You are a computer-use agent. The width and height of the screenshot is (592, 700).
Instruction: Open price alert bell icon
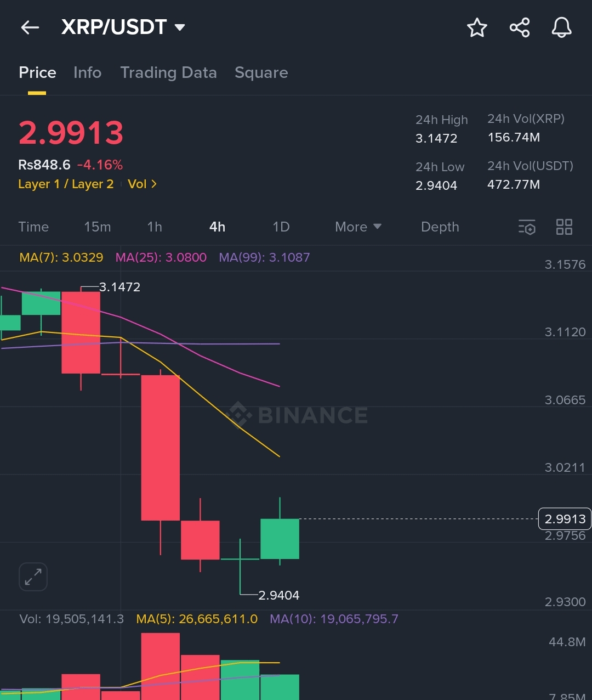(561, 27)
